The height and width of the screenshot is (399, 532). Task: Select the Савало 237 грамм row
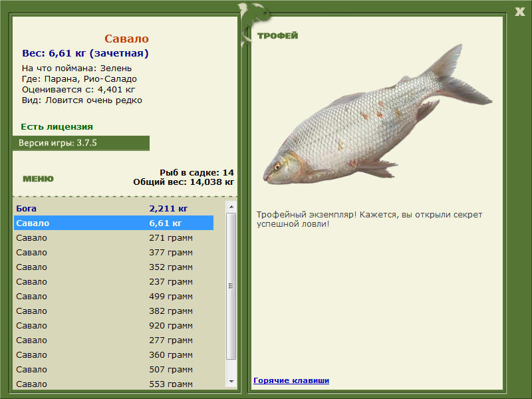coord(114,281)
